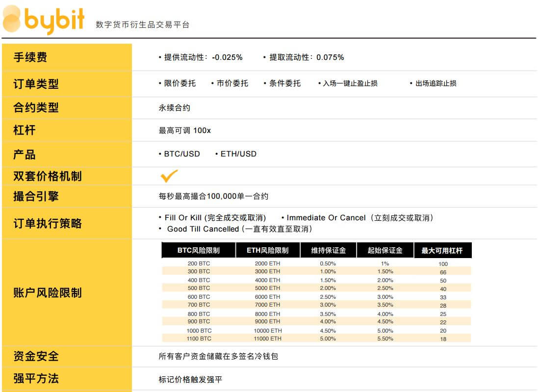Click the 11000 ETH cell
The width and height of the screenshot is (539, 392).
pyautogui.click(x=267, y=339)
